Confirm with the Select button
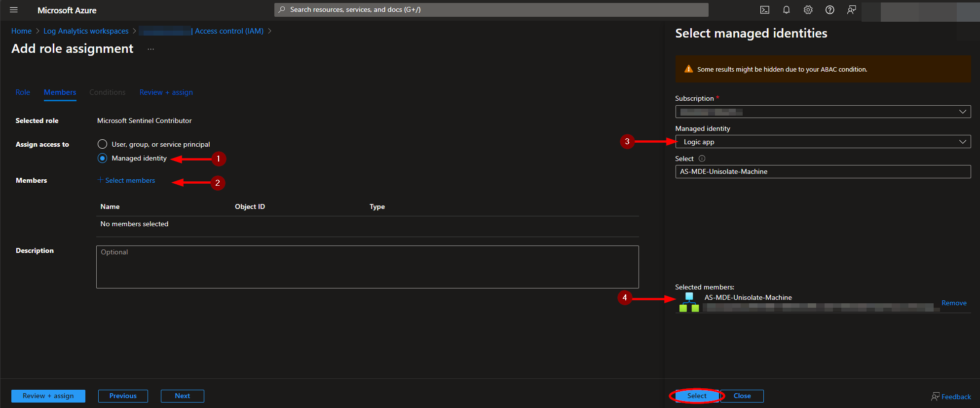The width and height of the screenshot is (980, 408). pyautogui.click(x=697, y=396)
